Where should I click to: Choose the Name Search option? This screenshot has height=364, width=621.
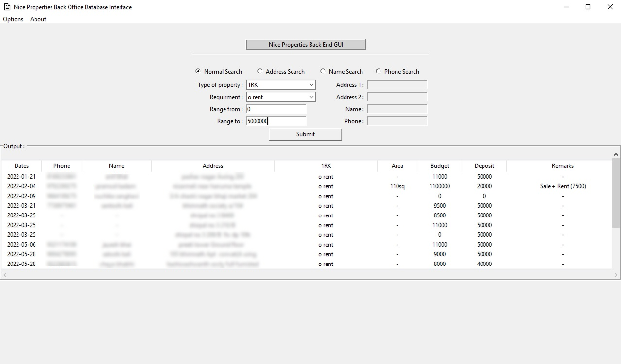pos(323,71)
